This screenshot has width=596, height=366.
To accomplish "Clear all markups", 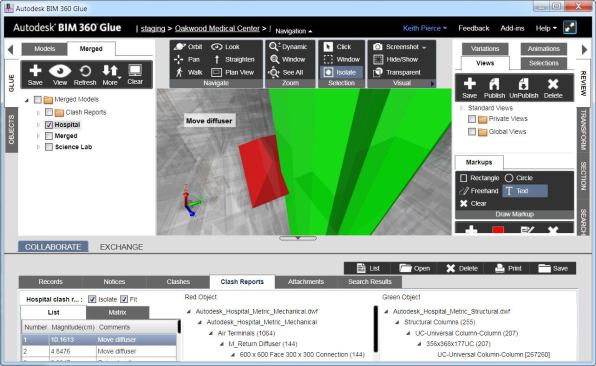I will [x=473, y=204].
